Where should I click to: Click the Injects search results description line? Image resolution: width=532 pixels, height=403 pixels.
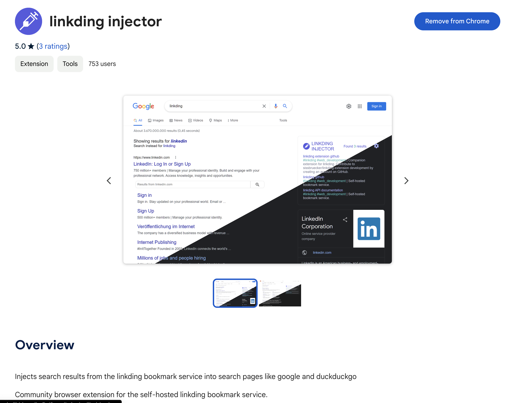(186, 376)
